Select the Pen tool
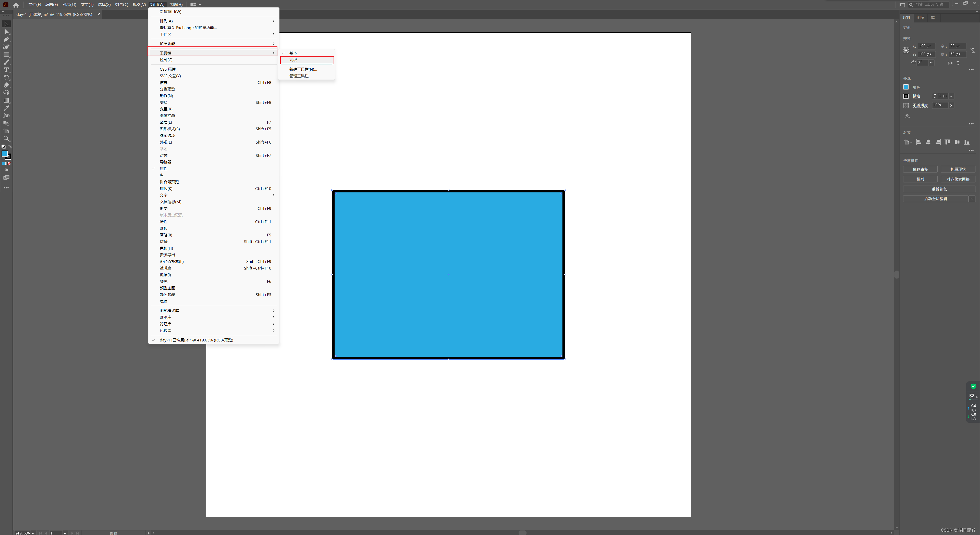Screen dimensions: 980x535 (x=6, y=39)
